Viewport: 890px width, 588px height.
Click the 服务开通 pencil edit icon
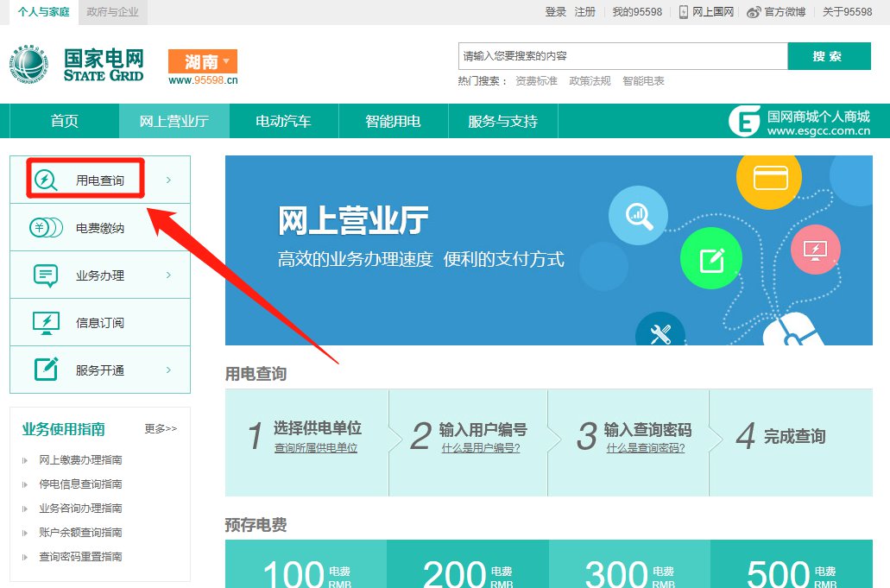pyautogui.click(x=45, y=370)
